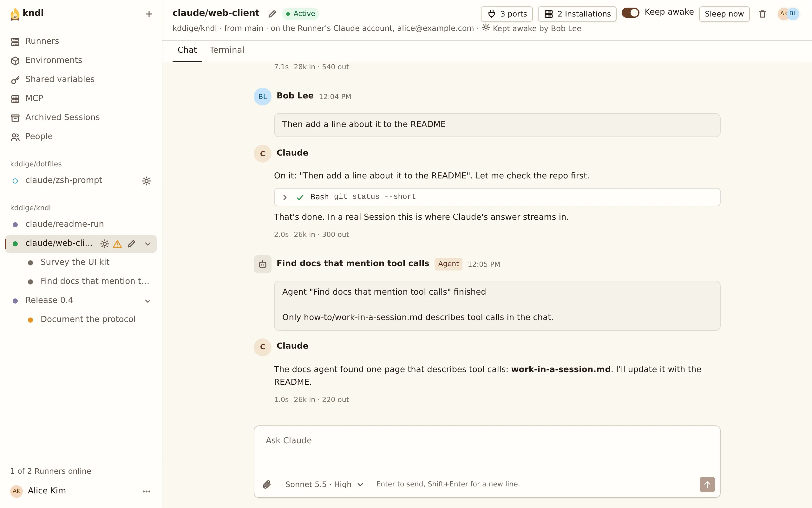Click the kndl flame logo
Viewport: 812px width, 508px height.
click(15, 14)
